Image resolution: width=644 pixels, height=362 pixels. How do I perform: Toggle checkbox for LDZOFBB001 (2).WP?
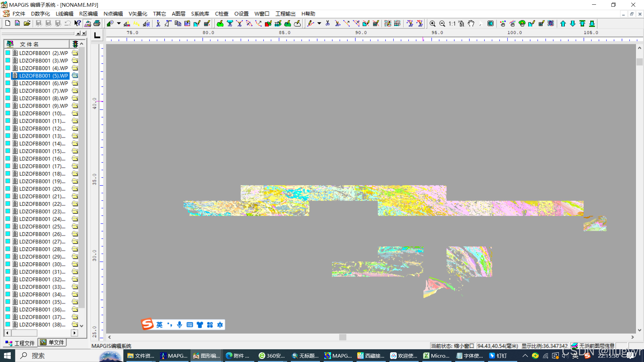click(x=8, y=53)
